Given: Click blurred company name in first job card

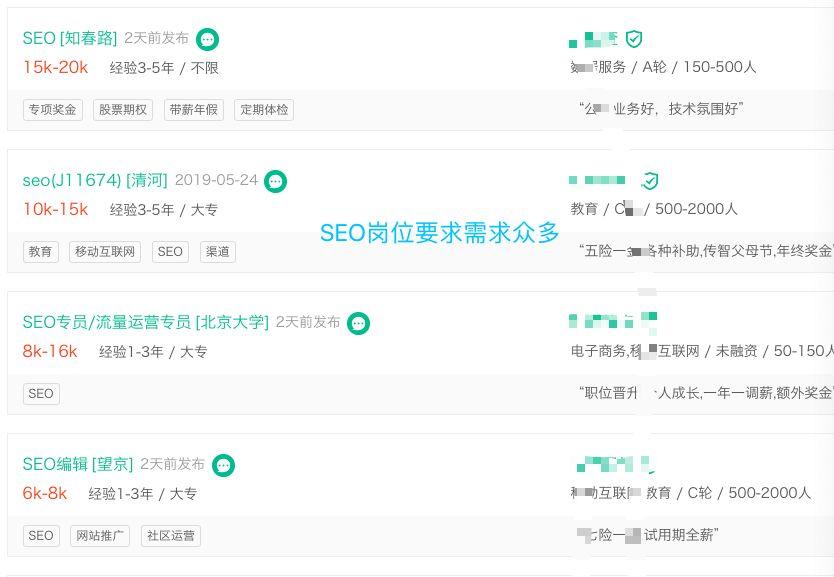Looking at the screenshot, I should click(594, 39).
